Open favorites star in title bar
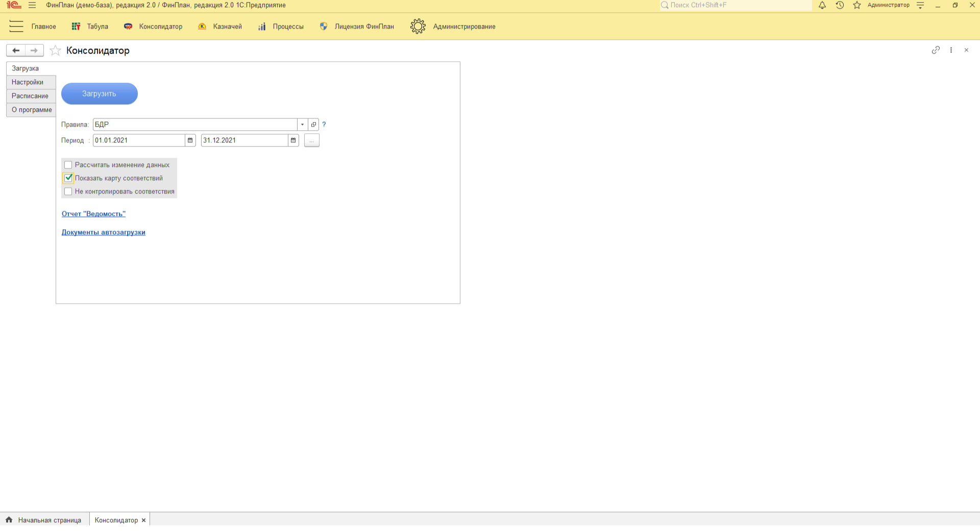Viewport: 980px width, 531px height. tap(857, 5)
